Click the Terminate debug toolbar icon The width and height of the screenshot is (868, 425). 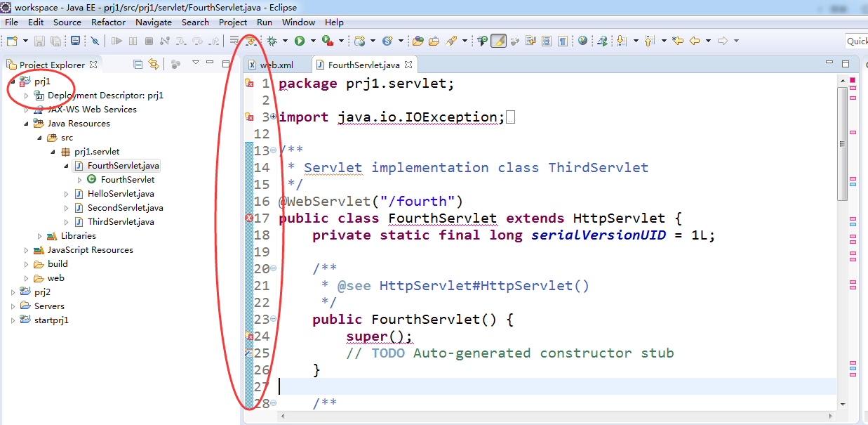[x=149, y=41]
